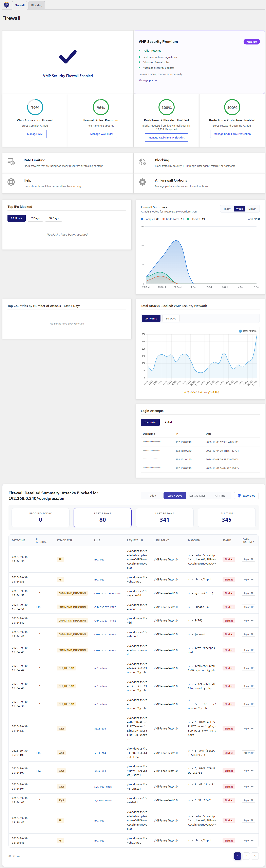Screen dimensions: 266x868
Task: Click Manage Brute Force Protection button
Action: (x=232, y=134)
